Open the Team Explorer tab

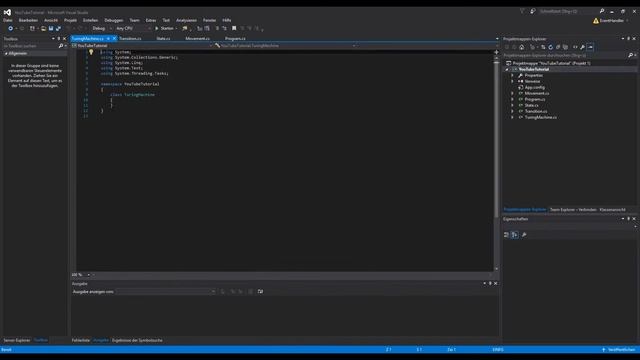[x=573, y=209]
